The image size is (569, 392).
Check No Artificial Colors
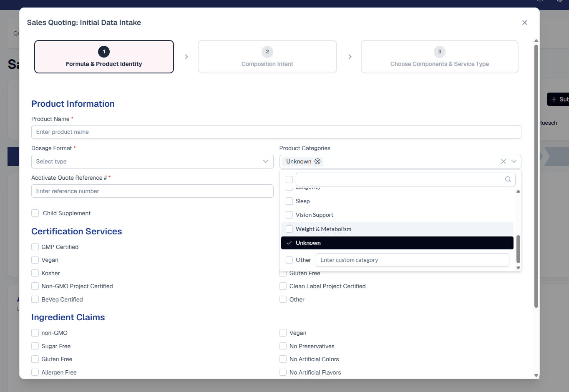coord(283,359)
